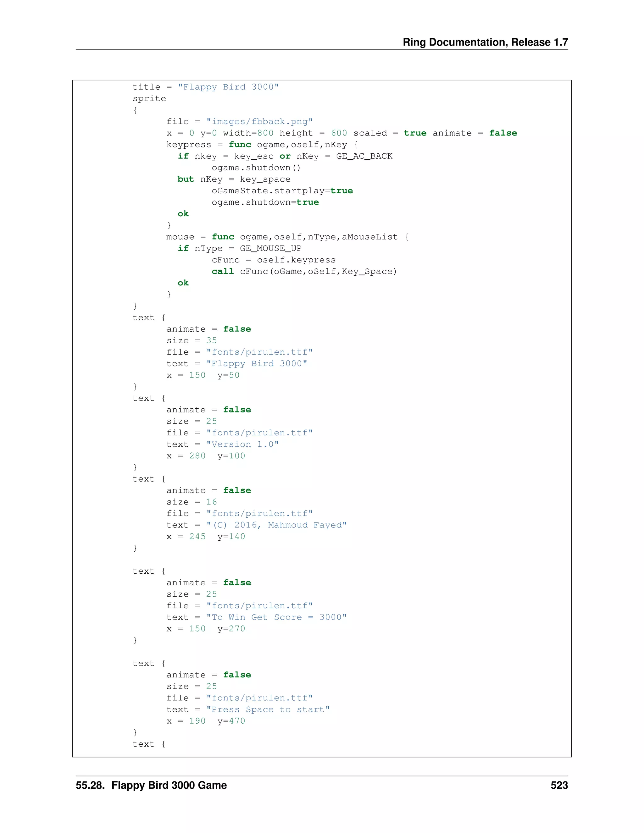The height and width of the screenshot is (833, 644).
Task: Click the size value 35
Action: coord(211,341)
